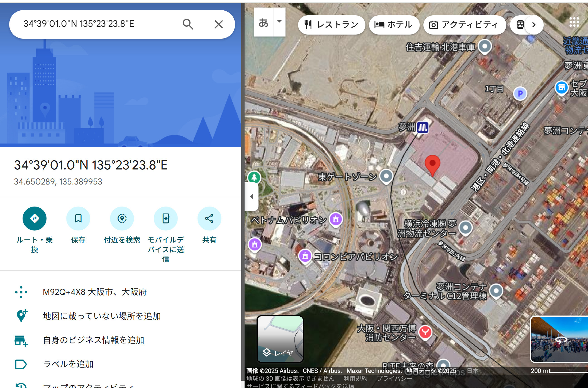The width and height of the screenshot is (588, 388).
Task: Click 付近を検索 nearby search icon
Action: click(x=122, y=219)
